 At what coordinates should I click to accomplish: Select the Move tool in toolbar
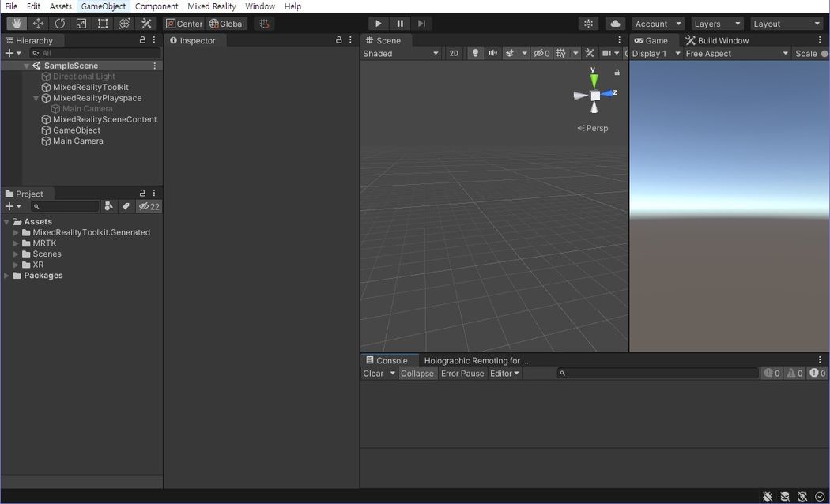pos(38,24)
